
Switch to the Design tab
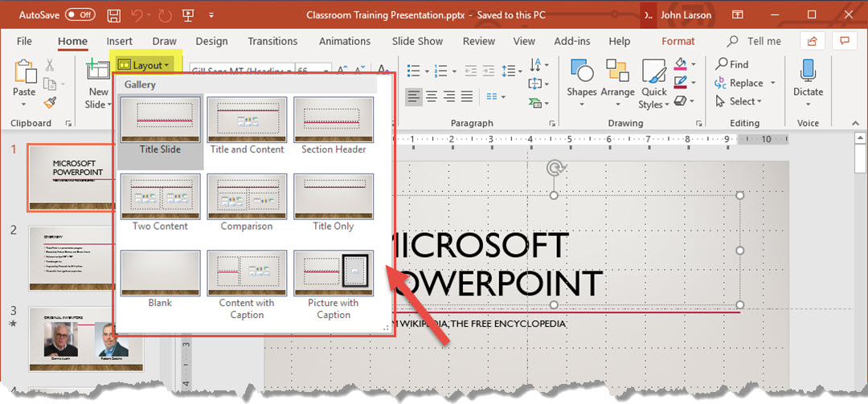pyautogui.click(x=211, y=41)
